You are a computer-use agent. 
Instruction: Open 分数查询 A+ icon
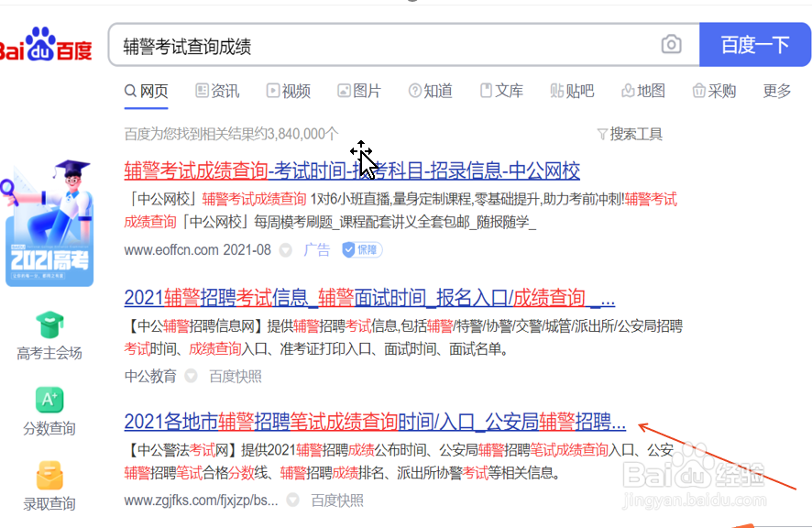49,400
